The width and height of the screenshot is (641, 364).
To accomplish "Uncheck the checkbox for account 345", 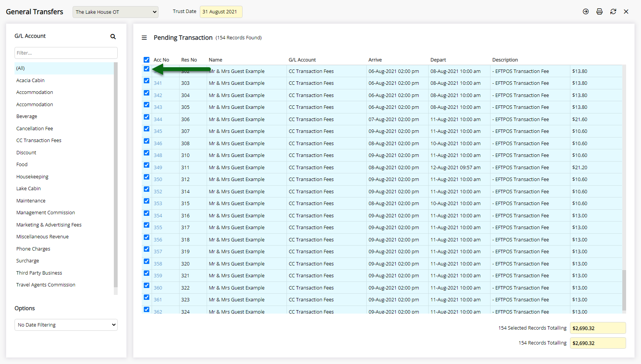I will 146,129.
